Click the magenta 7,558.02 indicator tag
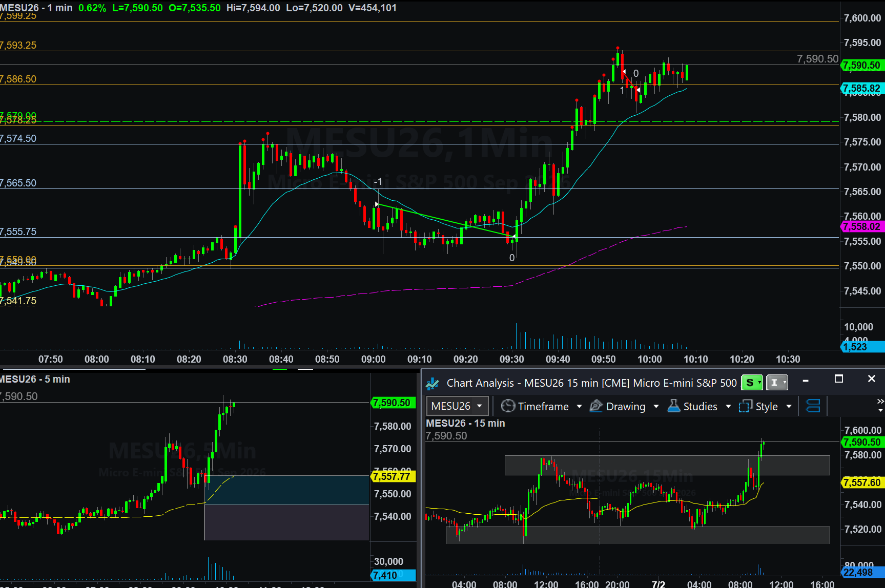This screenshot has height=588, width=885. 862,226
